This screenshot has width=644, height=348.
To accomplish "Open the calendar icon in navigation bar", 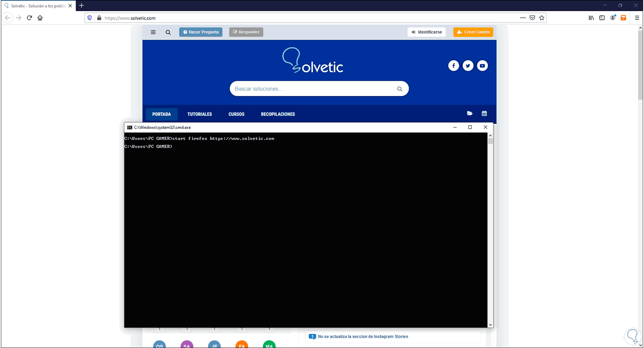I will point(484,114).
